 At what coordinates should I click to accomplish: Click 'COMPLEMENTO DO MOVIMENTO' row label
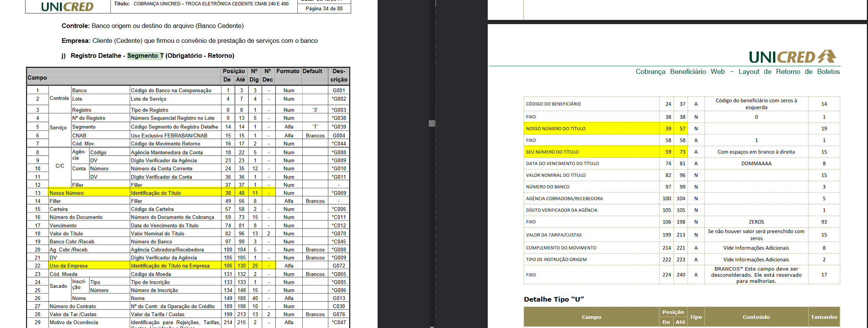(561, 248)
